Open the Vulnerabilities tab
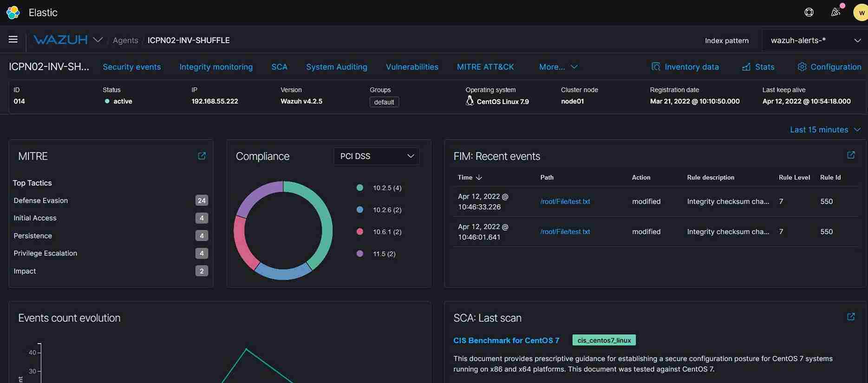The height and width of the screenshot is (383, 868). [x=412, y=67]
